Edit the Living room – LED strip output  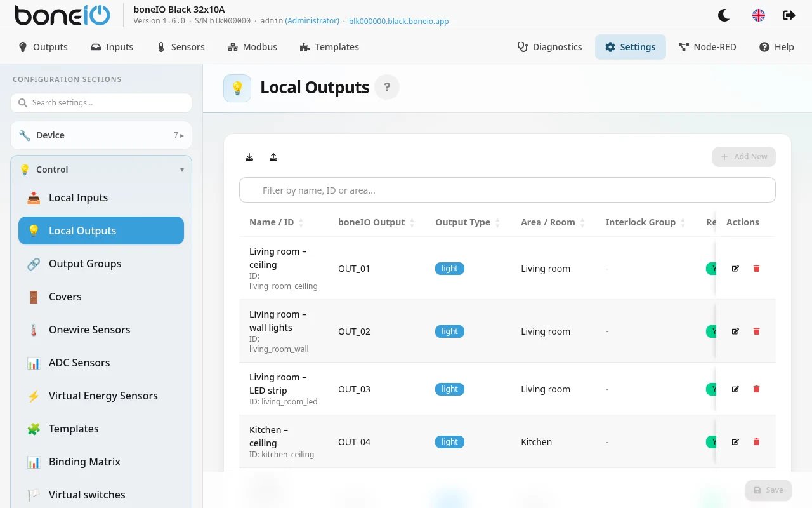[735, 389]
